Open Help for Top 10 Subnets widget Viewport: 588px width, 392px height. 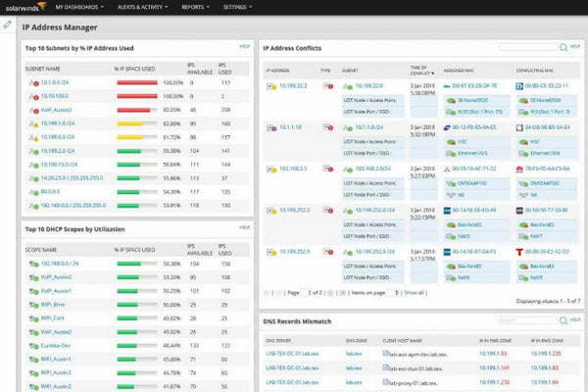(x=244, y=46)
